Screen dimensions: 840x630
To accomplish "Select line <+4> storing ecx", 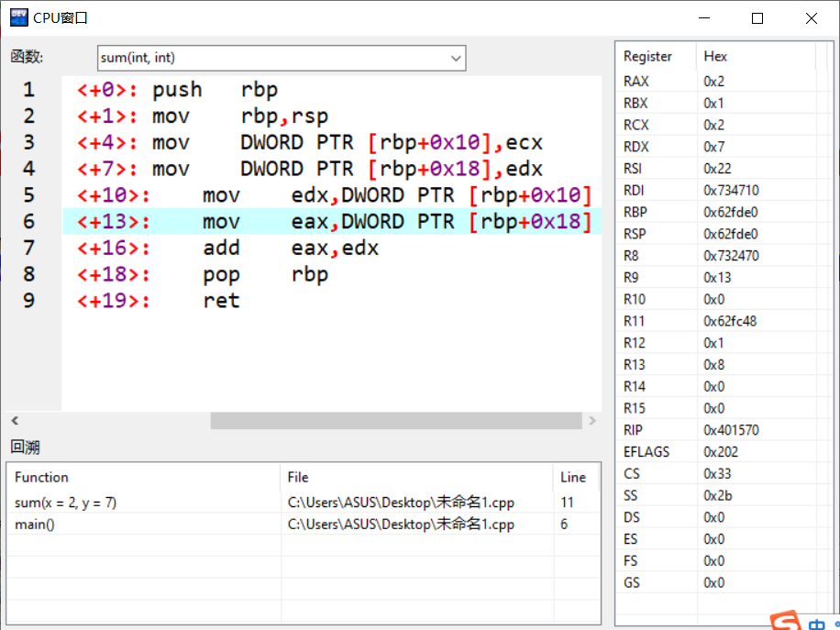I will (x=332, y=142).
